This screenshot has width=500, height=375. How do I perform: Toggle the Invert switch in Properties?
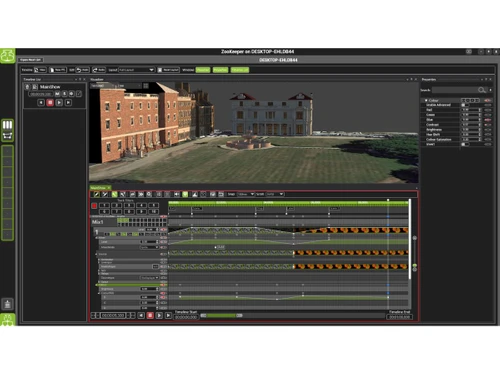tap(465, 144)
